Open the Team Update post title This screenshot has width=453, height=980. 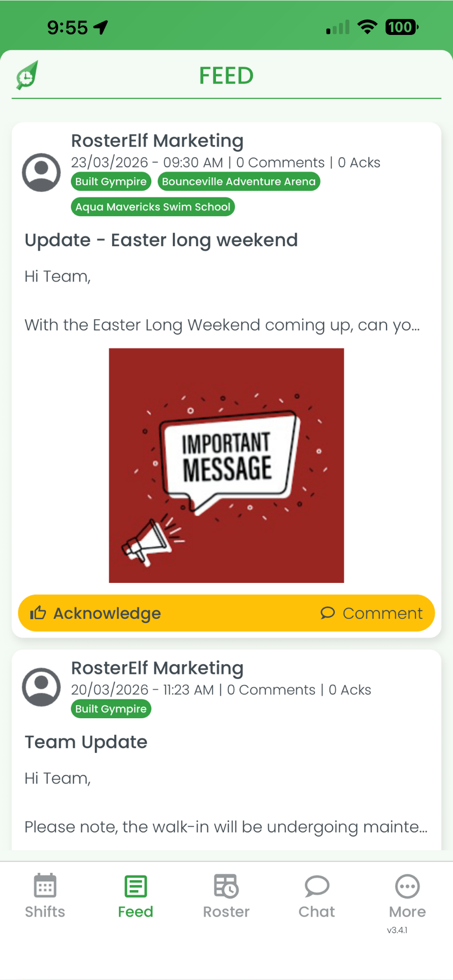click(x=86, y=742)
